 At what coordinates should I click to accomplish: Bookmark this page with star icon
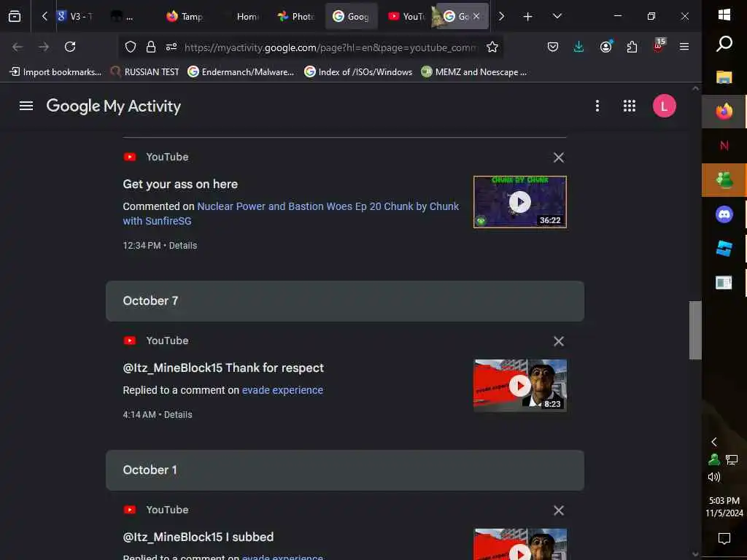492,47
